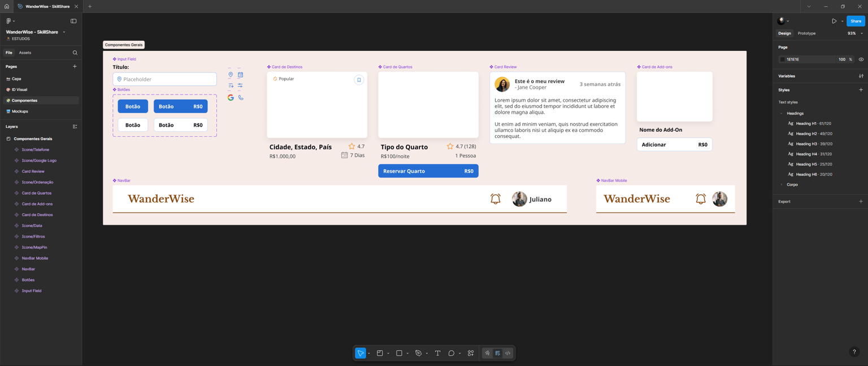This screenshot has width=868, height=366.
Task: Select the Design tab
Action: [784, 33]
